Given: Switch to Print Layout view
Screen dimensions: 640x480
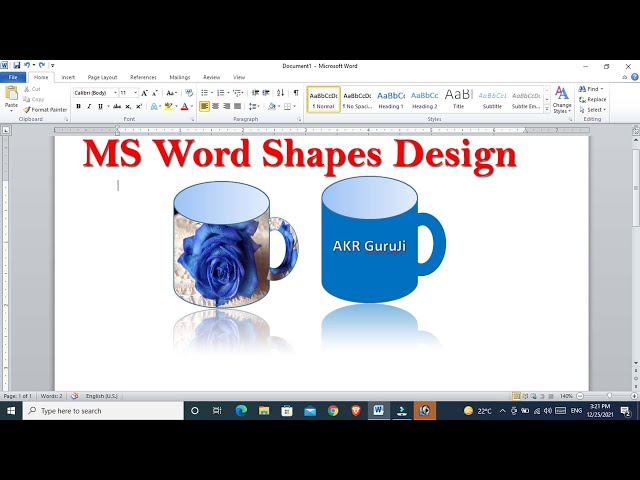Looking at the screenshot, I should click(x=516, y=396).
